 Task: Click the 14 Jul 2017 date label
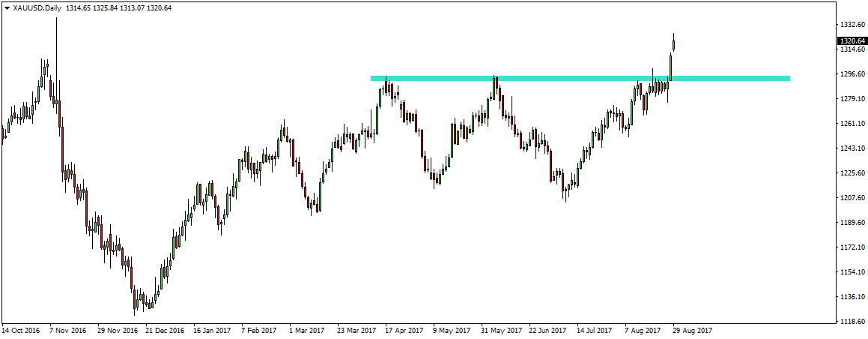coord(597,331)
